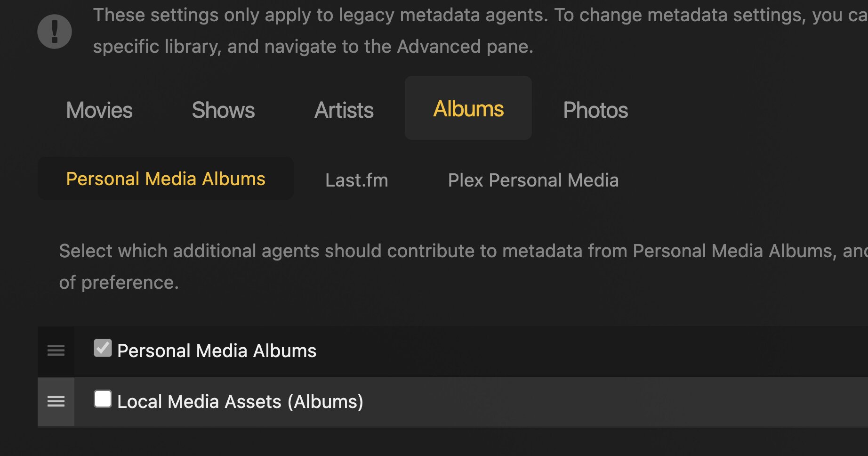The image size is (868, 456).
Task: Click drag handle beside Personal Media Albums checkbox
Action: pyautogui.click(x=56, y=350)
